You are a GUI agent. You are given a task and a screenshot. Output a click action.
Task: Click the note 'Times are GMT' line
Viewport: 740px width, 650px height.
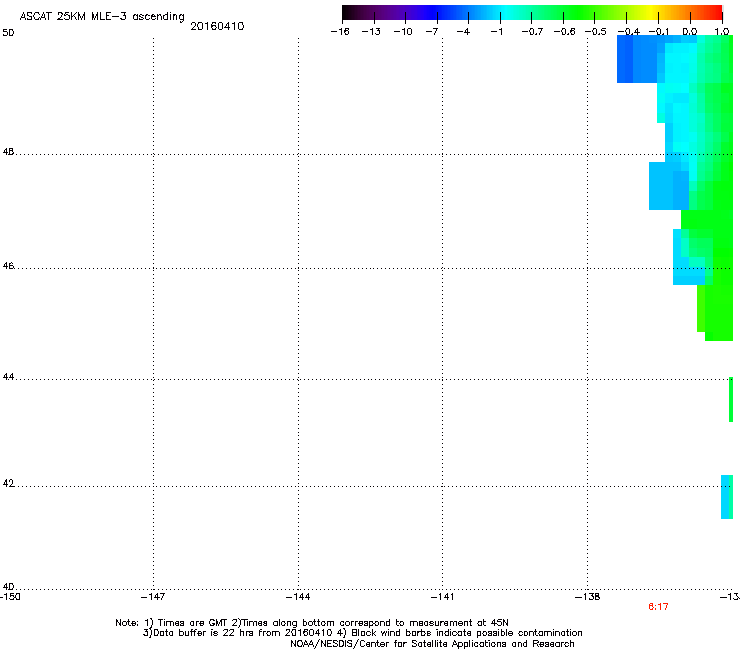pyautogui.click(x=312, y=623)
